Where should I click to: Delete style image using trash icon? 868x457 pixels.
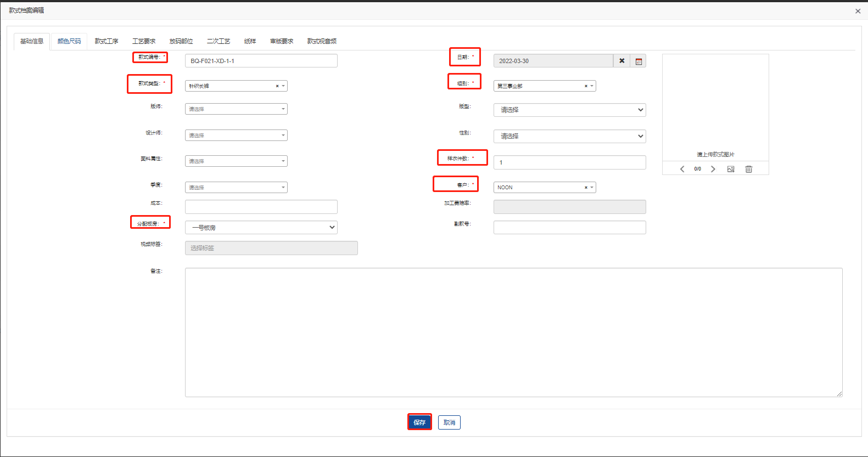tap(748, 169)
